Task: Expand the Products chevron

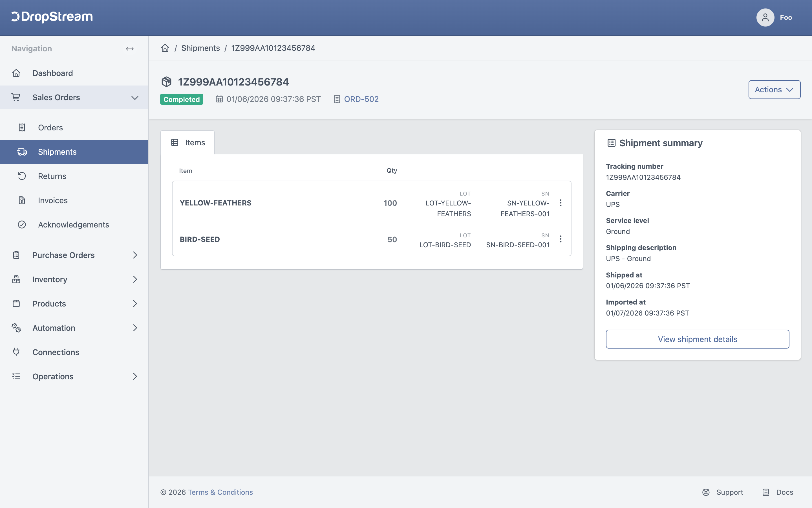Action: coord(135,303)
